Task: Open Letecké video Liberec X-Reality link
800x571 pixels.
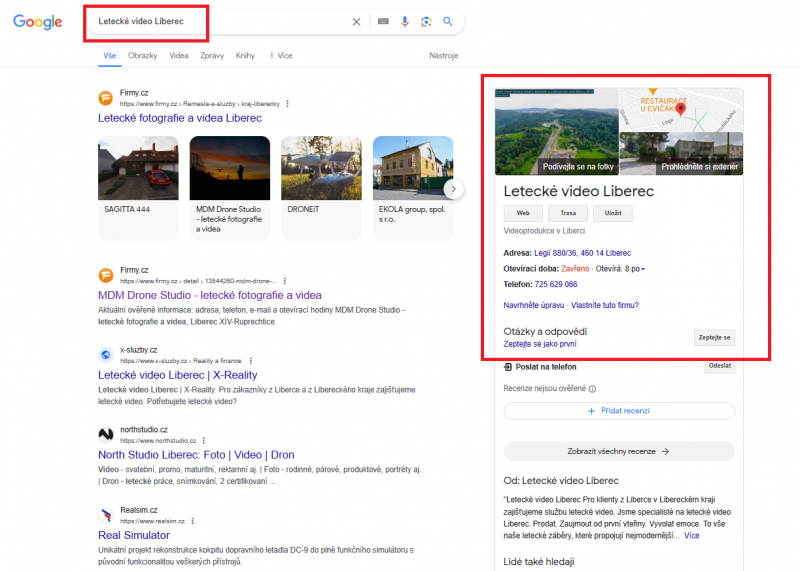Action: coord(178,375)
